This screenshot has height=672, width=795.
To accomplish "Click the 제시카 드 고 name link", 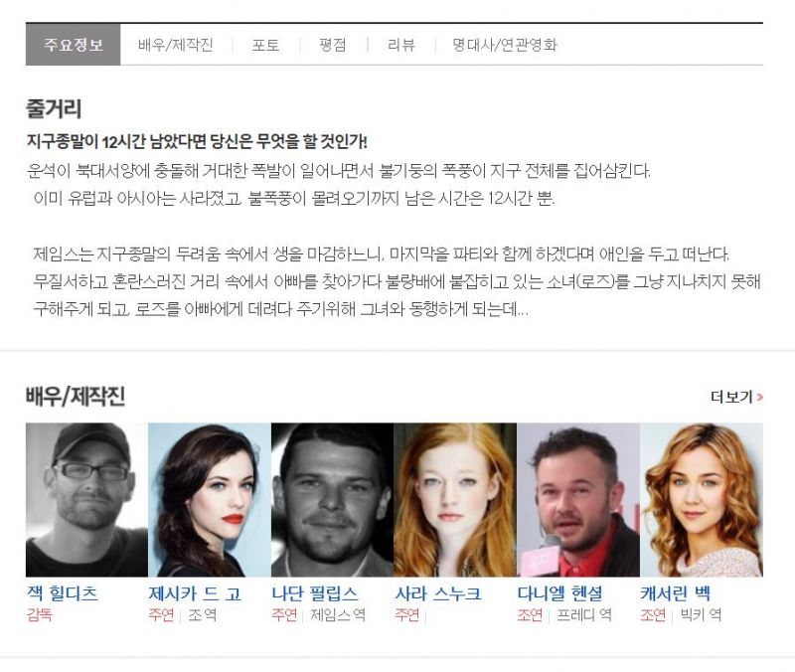I will (x=195, y=592).
